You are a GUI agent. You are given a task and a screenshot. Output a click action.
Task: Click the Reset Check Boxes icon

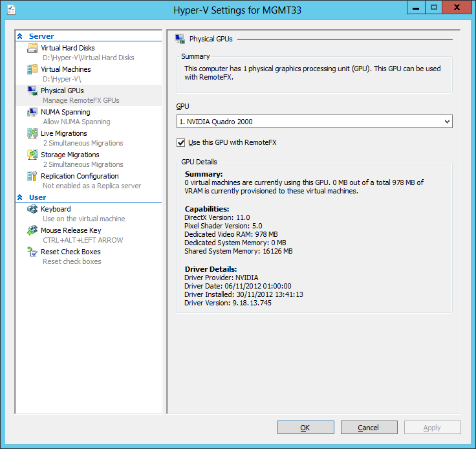32,252
